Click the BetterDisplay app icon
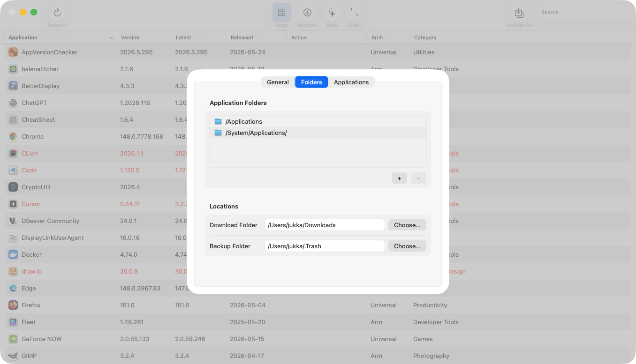 tap(13, 86)
